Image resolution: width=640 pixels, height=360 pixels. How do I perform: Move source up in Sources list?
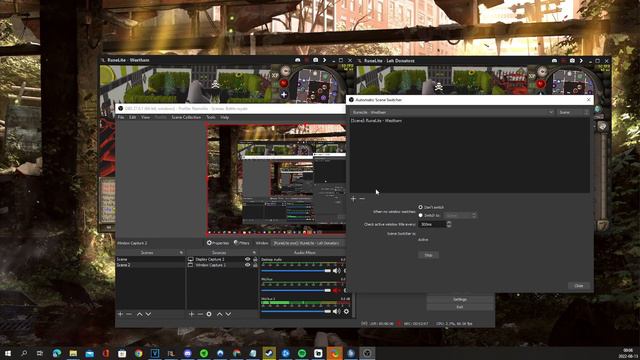coord(220,314)
